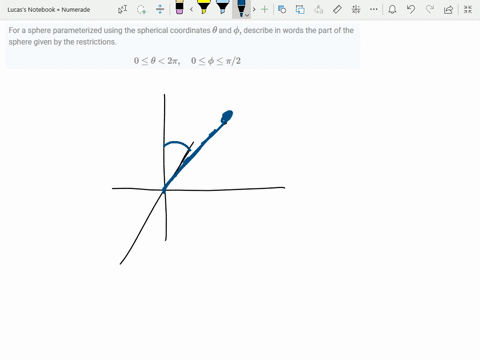This screenshot has height=360, width=480.
Task: Select the eraser tool
Action: [179, 7]
